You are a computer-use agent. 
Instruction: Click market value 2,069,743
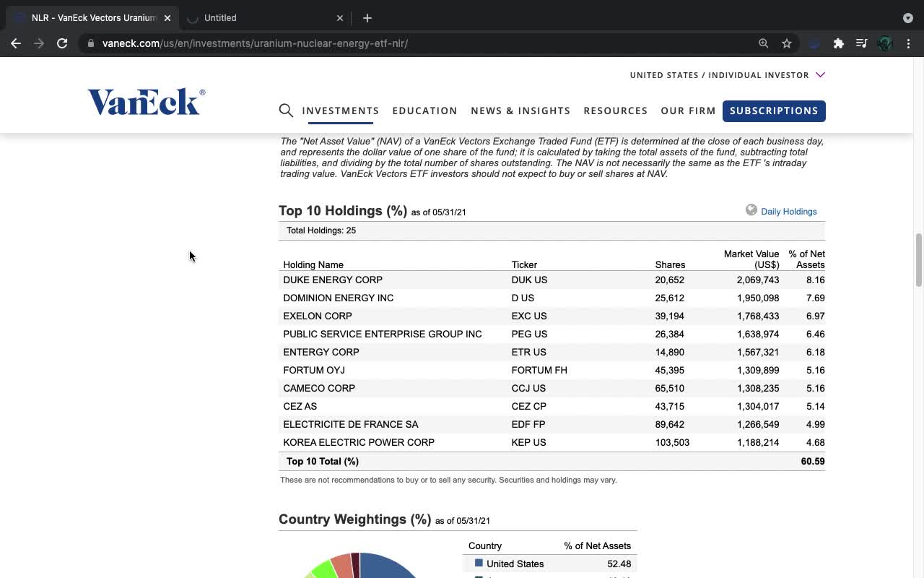point(758,280)
